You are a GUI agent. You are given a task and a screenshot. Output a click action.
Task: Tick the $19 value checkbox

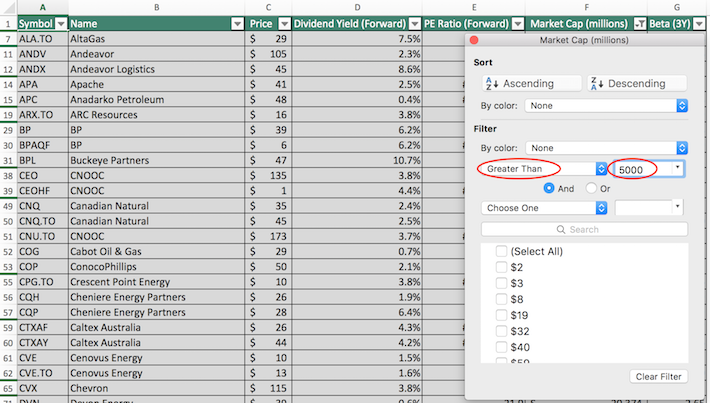pyautogui.click(x=501, y=315)
